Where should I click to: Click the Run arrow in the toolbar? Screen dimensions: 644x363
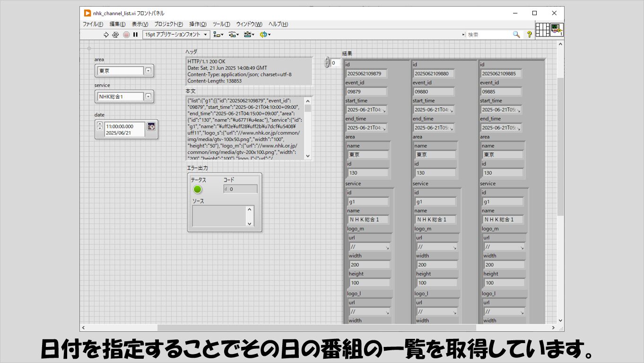(x=106, y=35)
